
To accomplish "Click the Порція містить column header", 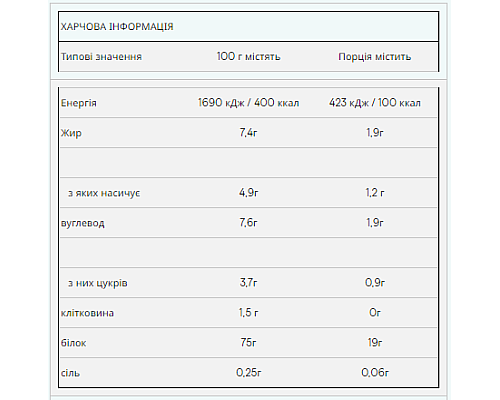I will point(375,57).
